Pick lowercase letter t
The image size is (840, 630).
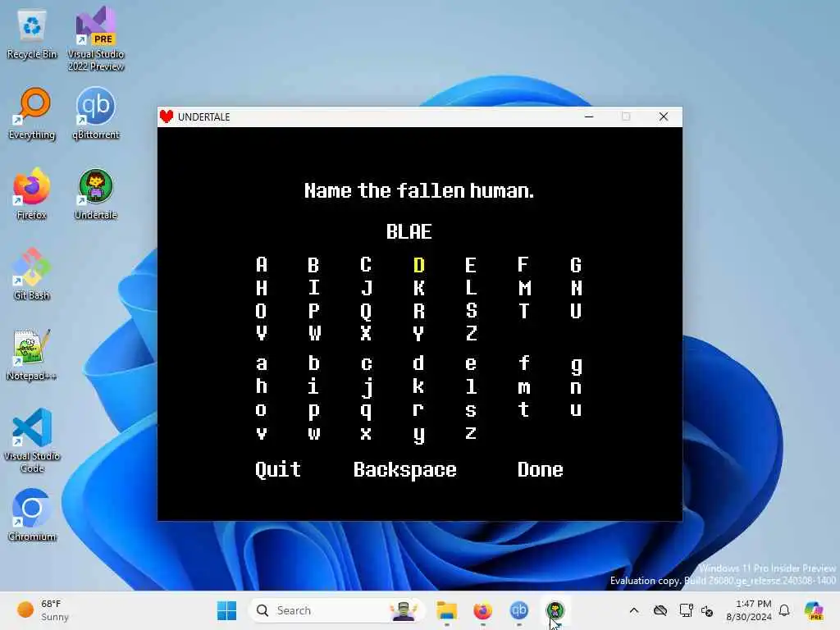[524, 409]
